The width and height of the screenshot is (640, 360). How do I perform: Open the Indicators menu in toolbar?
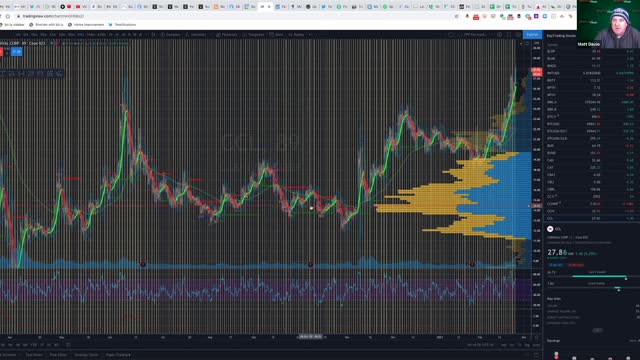pyautogui.click(x=196, y=35)
